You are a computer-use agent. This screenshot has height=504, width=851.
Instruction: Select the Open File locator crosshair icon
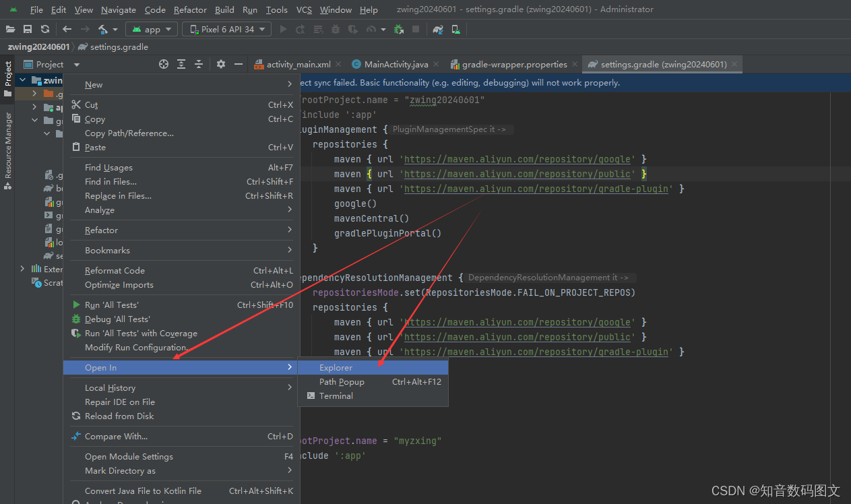[x=164, y=64]
